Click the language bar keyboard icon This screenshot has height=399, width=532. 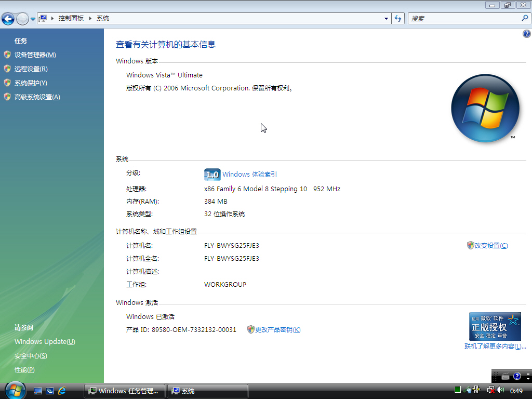pos(505,376)
